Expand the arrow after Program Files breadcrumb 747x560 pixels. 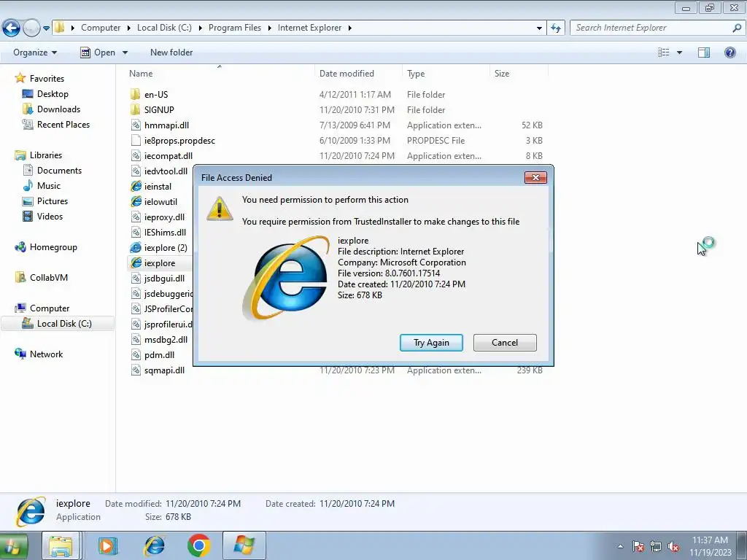pos(269,28)
